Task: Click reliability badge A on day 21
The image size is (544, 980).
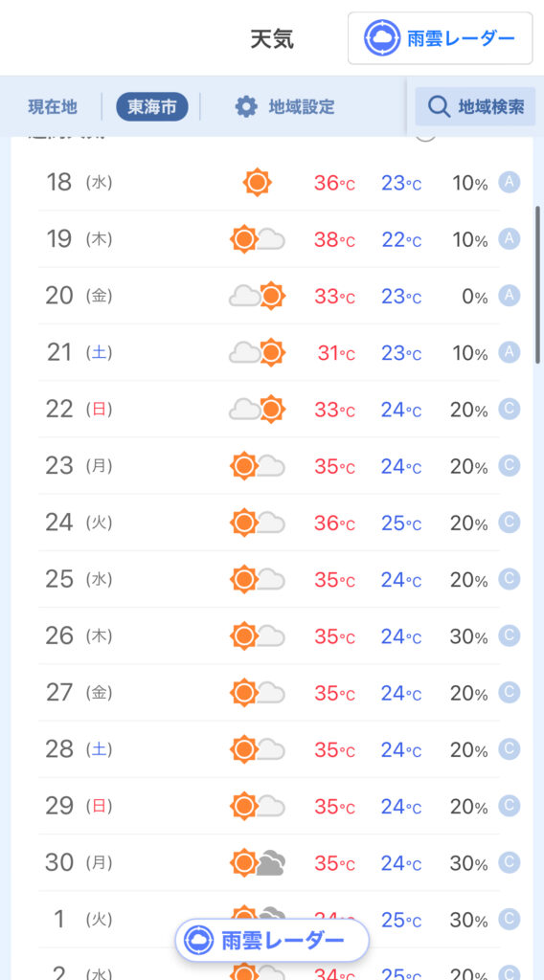Action: pos(509,352)
